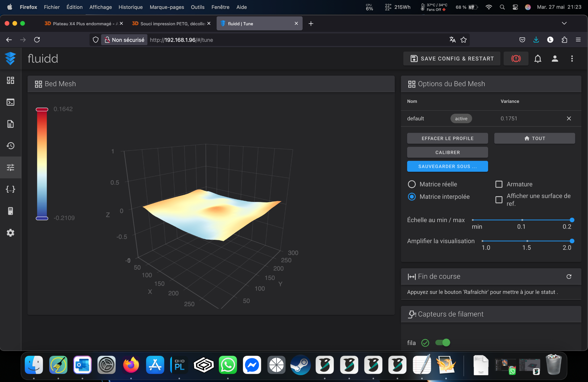Open the user account menu icon
This screenshot has width=588, height=382.
[x=555, y=59]
